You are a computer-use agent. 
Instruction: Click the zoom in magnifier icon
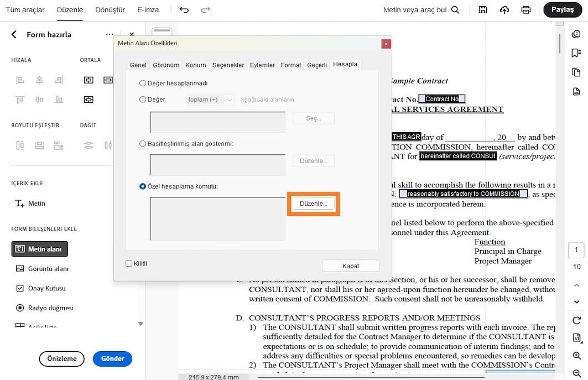576,356
